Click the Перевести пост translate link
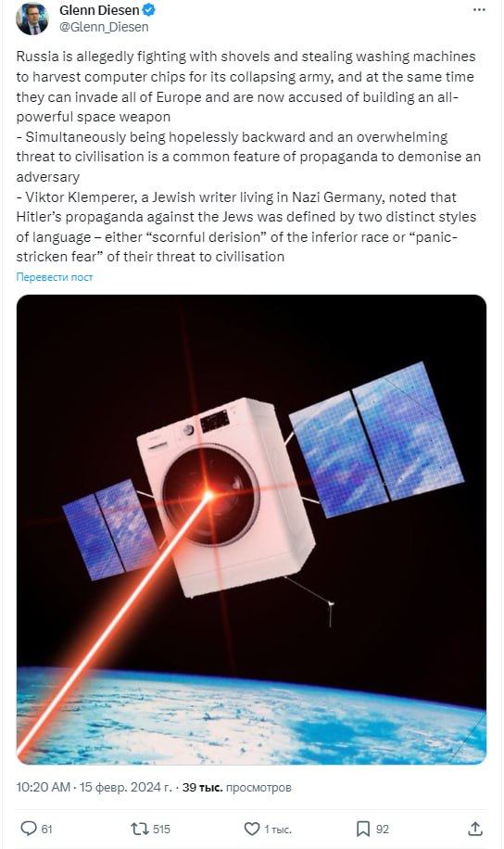 tap(54, 277)
